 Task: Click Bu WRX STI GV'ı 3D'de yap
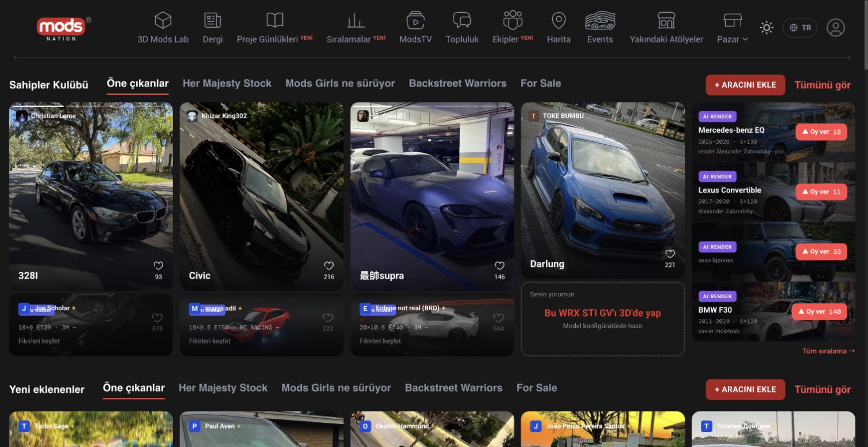pos(603,313)
